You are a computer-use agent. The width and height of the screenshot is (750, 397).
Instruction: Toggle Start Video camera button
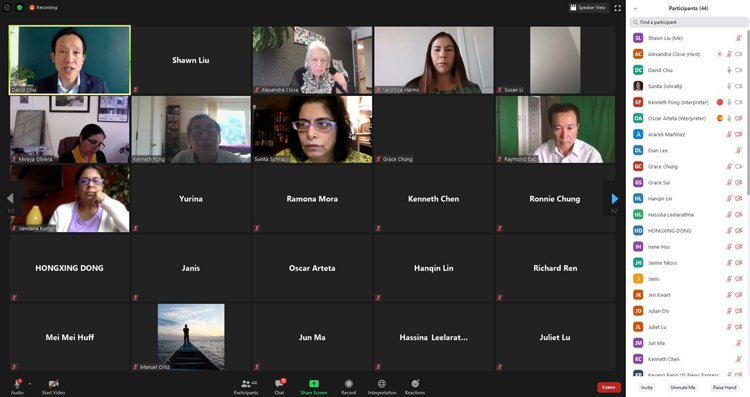click(x=53, y=384)
